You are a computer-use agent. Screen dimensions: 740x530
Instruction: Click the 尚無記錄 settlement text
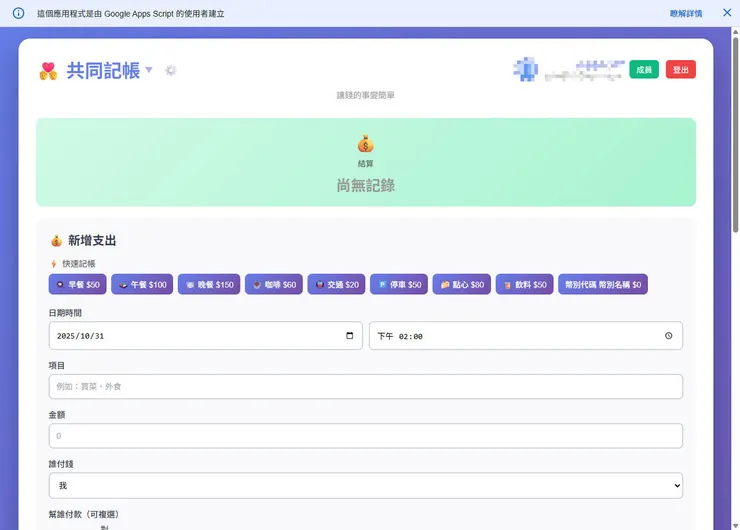click(366, 185)
